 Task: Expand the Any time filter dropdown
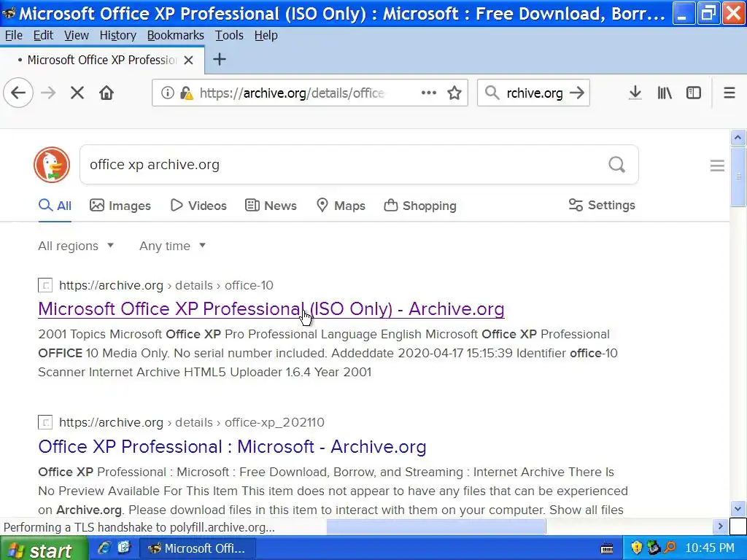(172, 246)
